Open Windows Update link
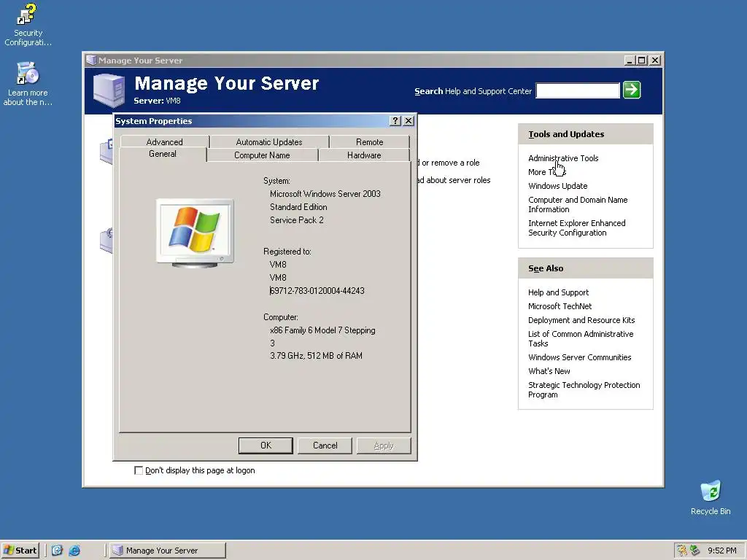 557,186
